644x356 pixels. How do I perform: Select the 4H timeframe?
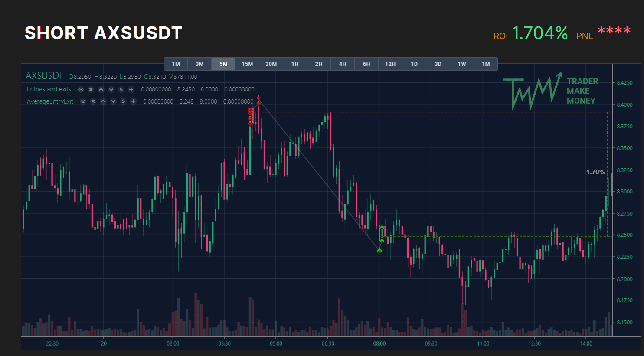(x=343, y=64)
